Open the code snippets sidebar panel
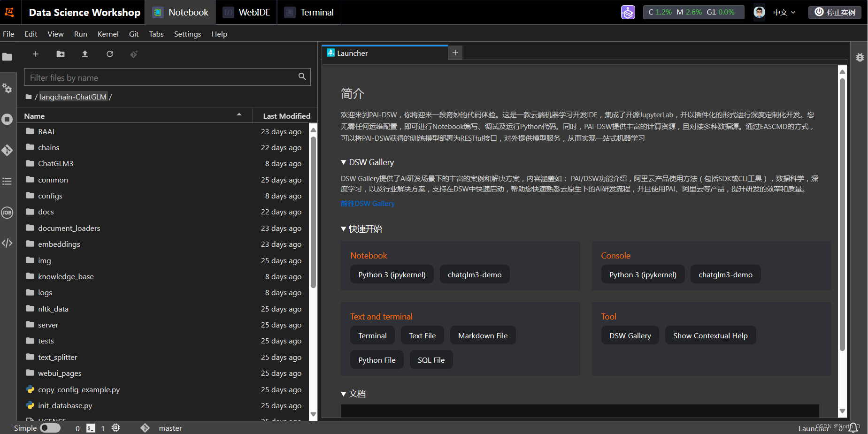 point(7,243)
